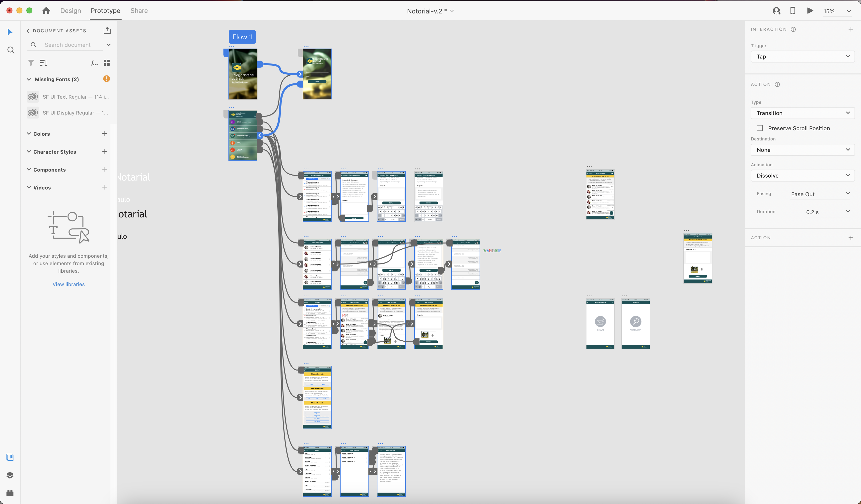The width and height of the screenshot is (861, 504).
Task: Click the Search document field
Action: coord(68,45)
